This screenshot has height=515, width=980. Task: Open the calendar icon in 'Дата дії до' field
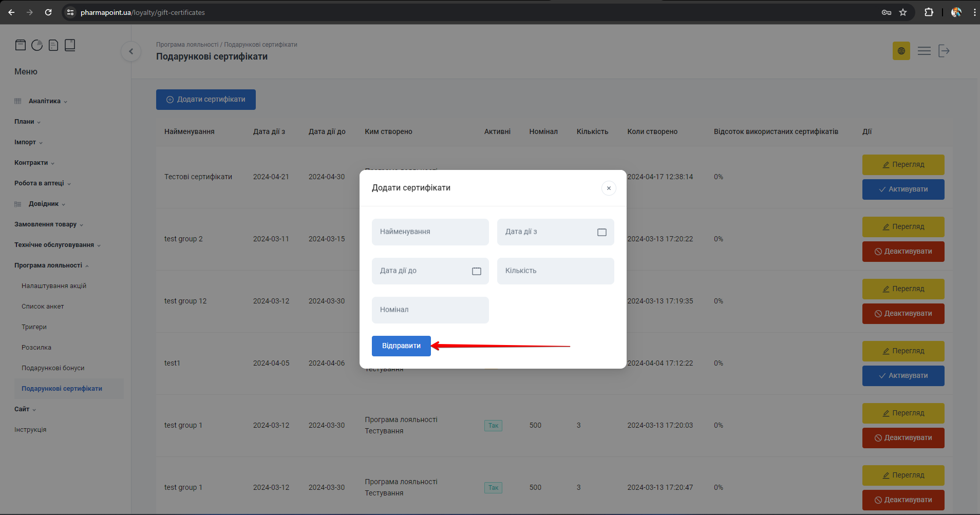click(476, 271)
